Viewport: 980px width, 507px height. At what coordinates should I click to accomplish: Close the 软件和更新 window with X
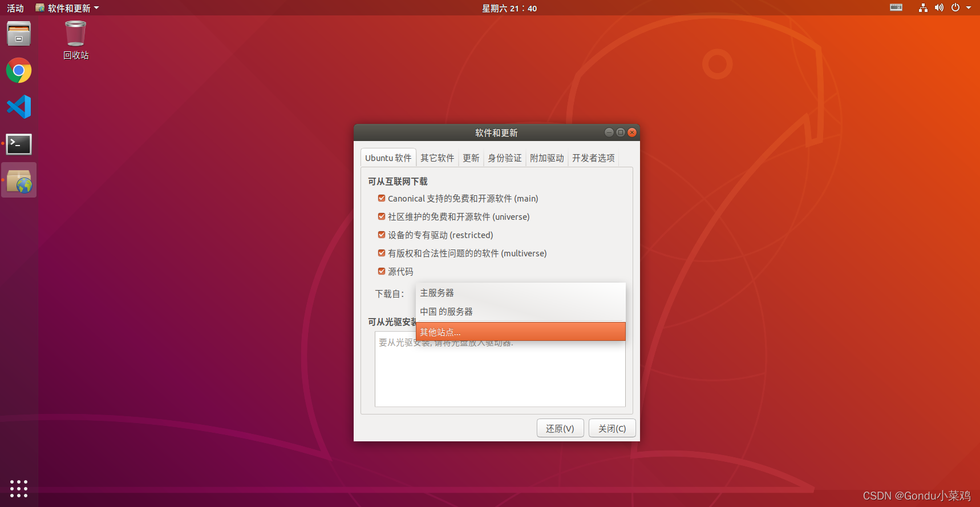click(632, 132)
